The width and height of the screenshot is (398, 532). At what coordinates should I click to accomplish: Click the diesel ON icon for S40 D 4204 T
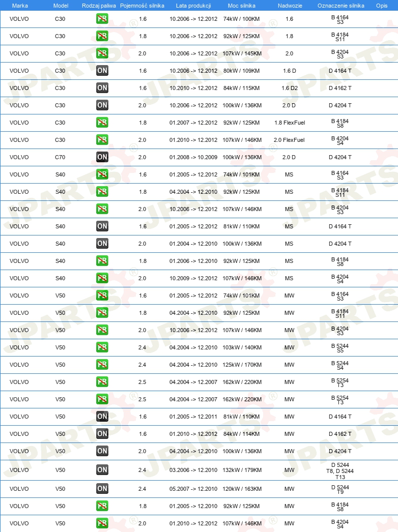[102, 244]
